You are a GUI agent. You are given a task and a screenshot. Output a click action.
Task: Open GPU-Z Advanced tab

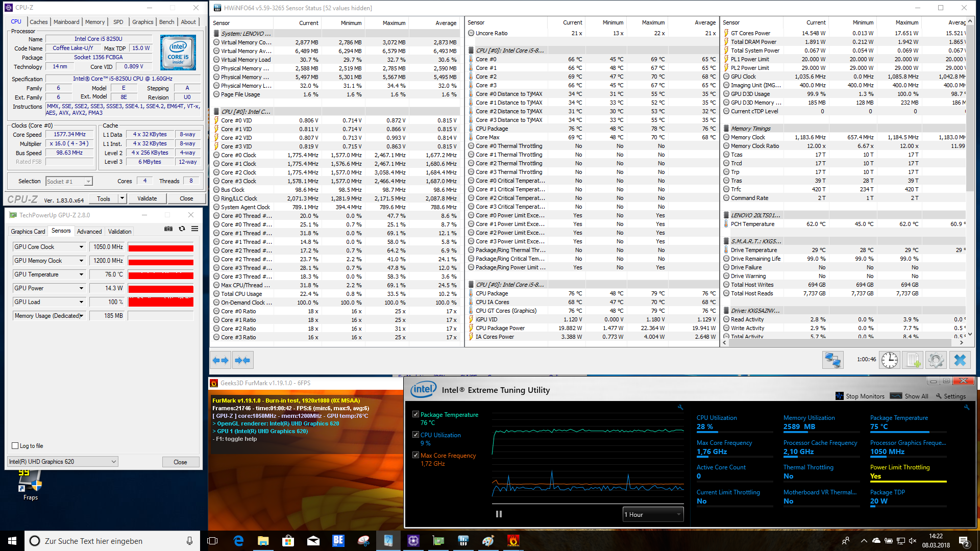click(x=89, y=232)
